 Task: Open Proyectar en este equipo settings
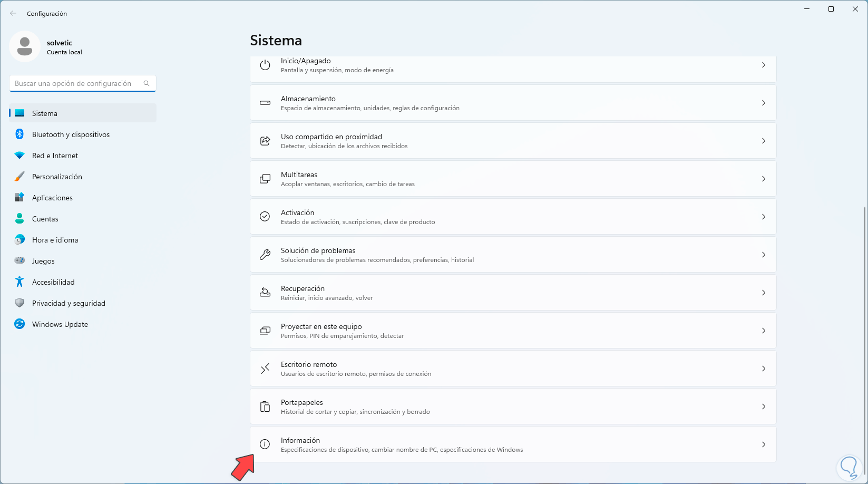513,331
